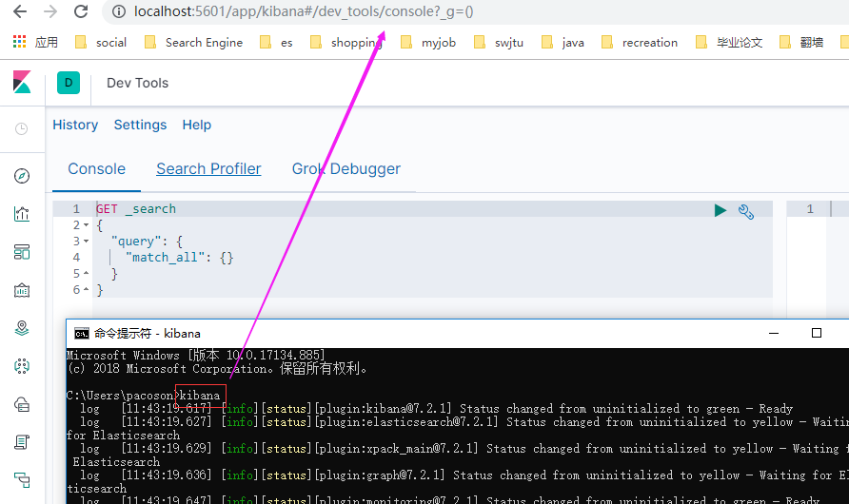The width and height of the screenshot is (849, 504).
Task: Open the myjob bookmark folder
Action: tap(427, 42)
